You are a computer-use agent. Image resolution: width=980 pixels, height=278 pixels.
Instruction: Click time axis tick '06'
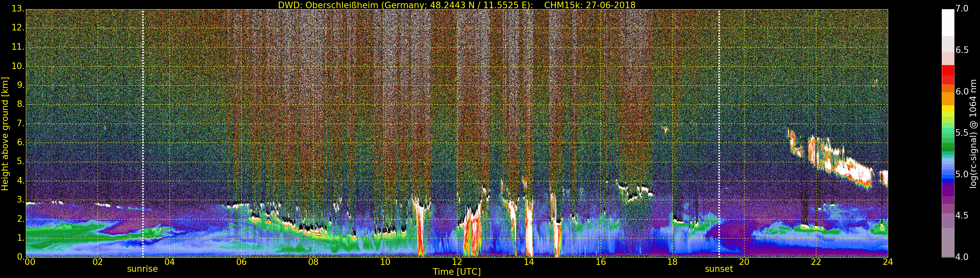point(241,262)
